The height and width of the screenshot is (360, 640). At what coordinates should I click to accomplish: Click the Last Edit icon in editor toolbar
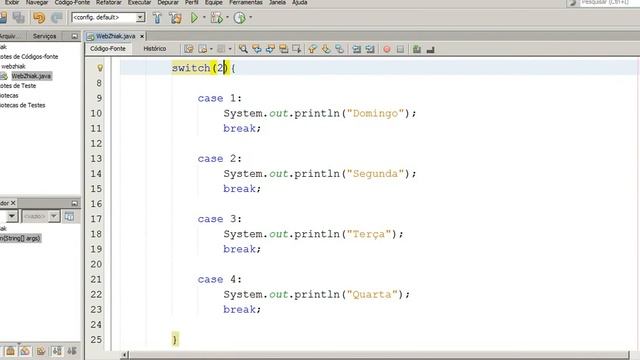pos(189,49)
